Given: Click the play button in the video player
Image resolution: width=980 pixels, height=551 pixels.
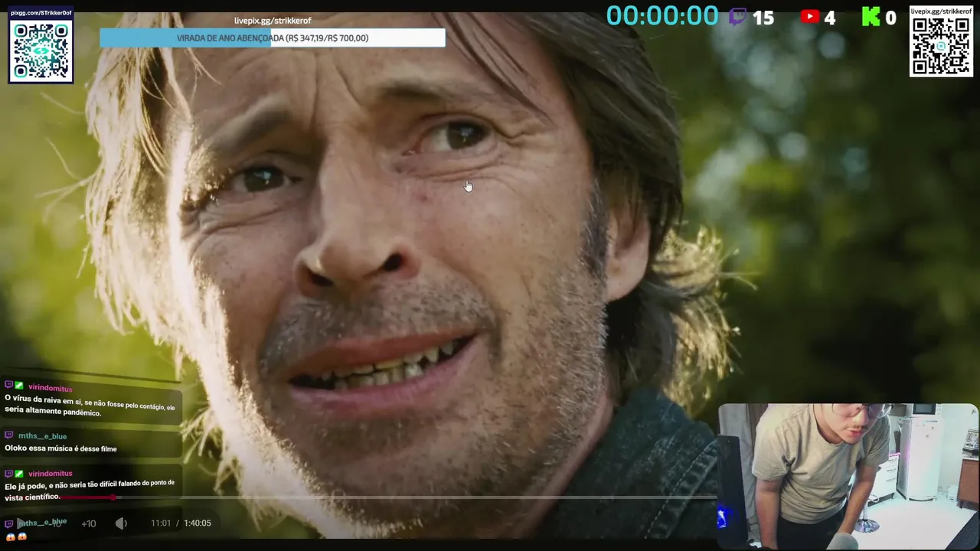Looking at the screenshot, I should coord(21,523).
